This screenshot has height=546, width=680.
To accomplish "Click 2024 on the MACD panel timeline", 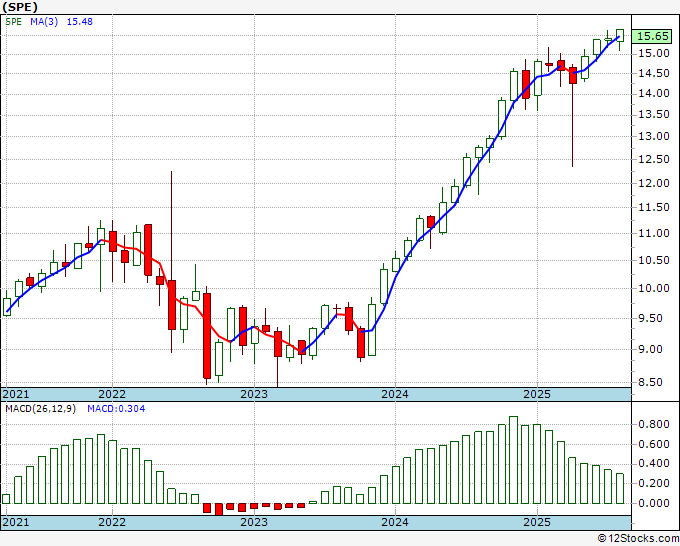I will [x=395, y=522].
